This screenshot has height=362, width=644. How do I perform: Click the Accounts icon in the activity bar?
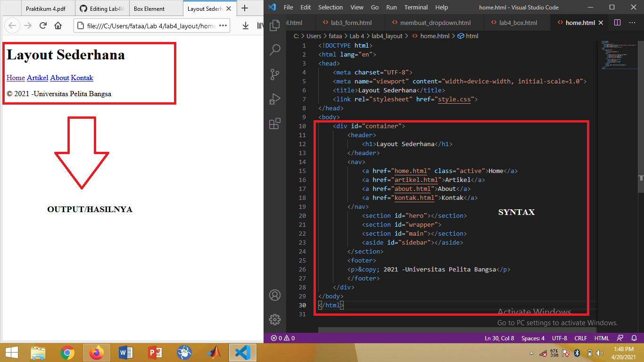click(x=275, y=295)
